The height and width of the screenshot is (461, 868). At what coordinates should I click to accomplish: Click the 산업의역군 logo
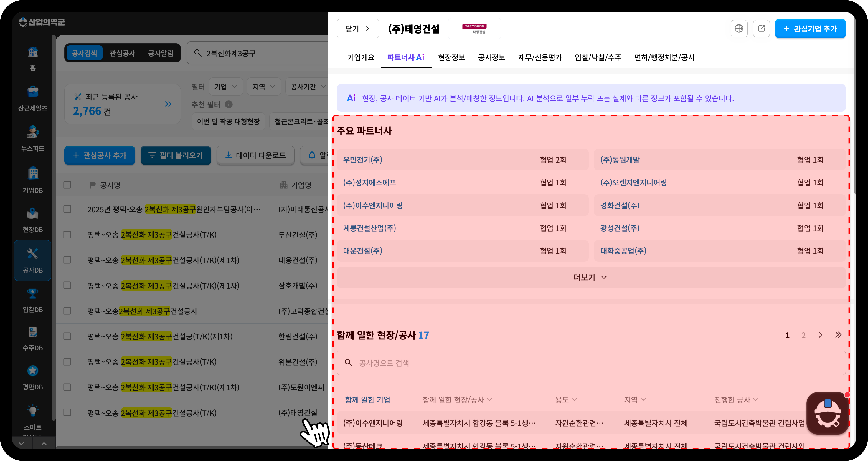[x=42, y=22]
